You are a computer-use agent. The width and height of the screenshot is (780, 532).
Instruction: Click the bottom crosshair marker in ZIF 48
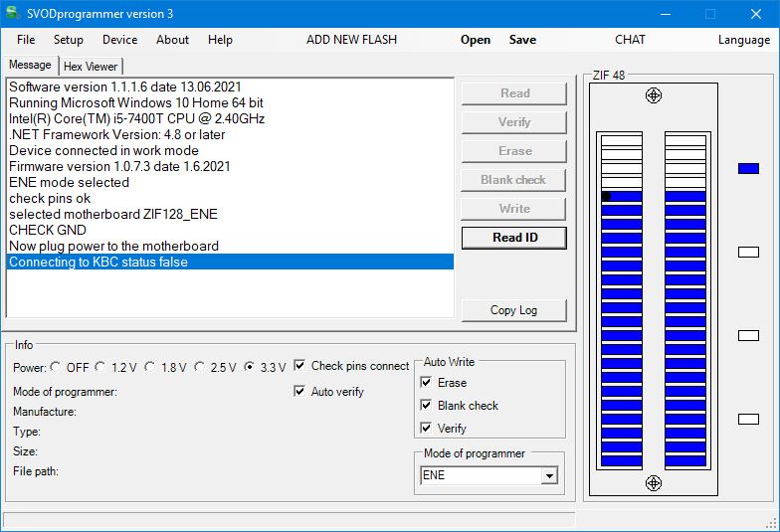coord(653,483)
